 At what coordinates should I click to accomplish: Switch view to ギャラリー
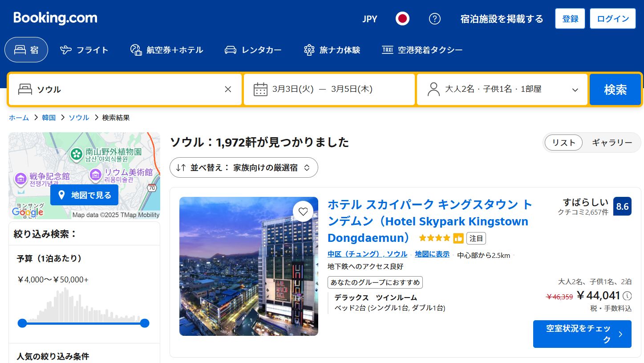612,143
